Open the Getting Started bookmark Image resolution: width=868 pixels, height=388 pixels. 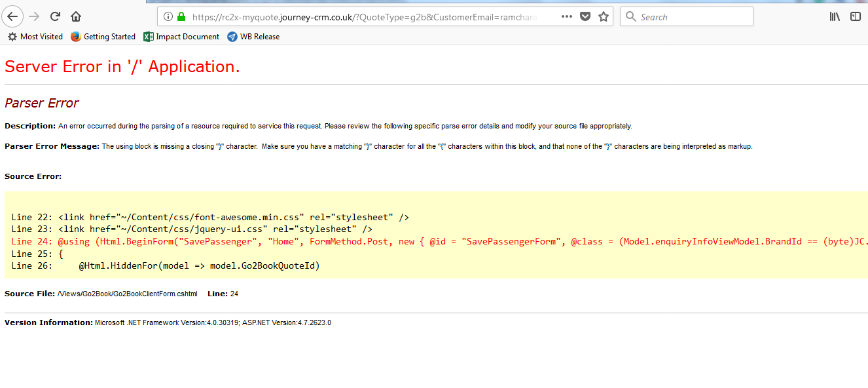tap(103, 37)
